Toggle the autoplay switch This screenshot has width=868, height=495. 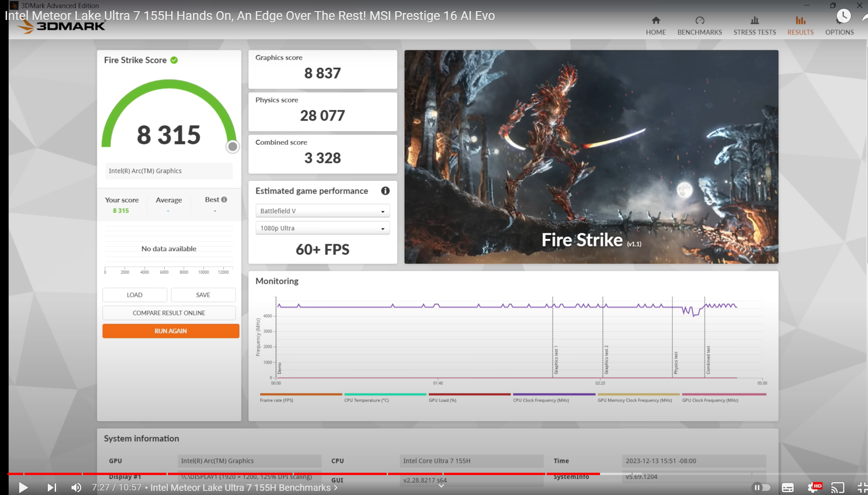click(761, 488)
